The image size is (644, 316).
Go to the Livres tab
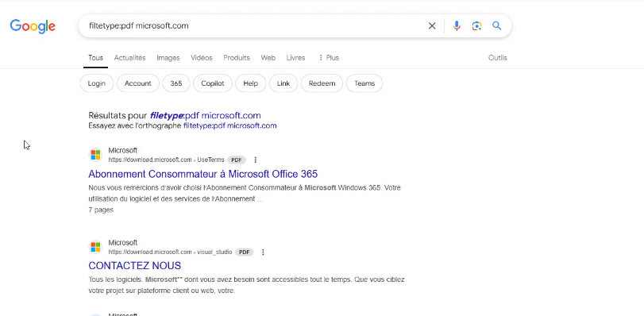[x=295, y=58]
